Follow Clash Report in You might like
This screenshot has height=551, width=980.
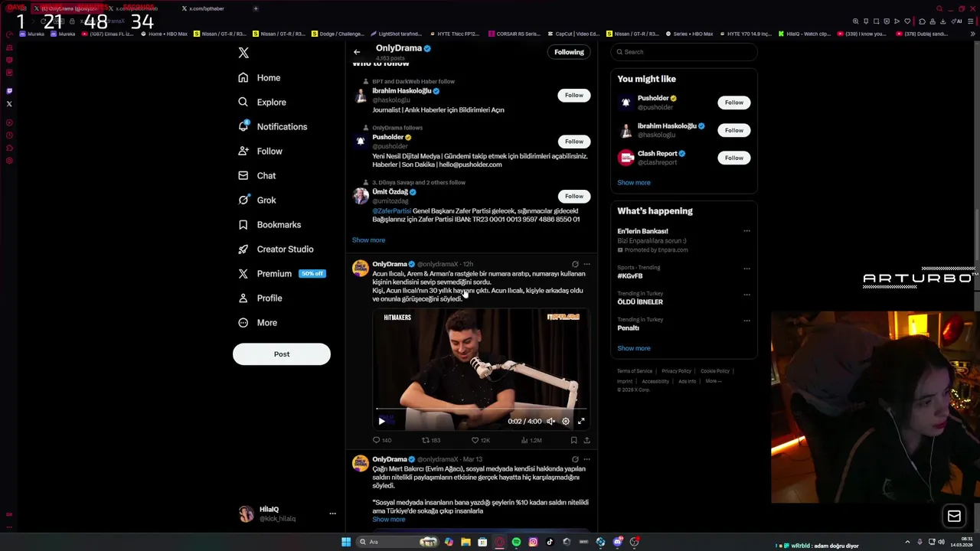733,158
